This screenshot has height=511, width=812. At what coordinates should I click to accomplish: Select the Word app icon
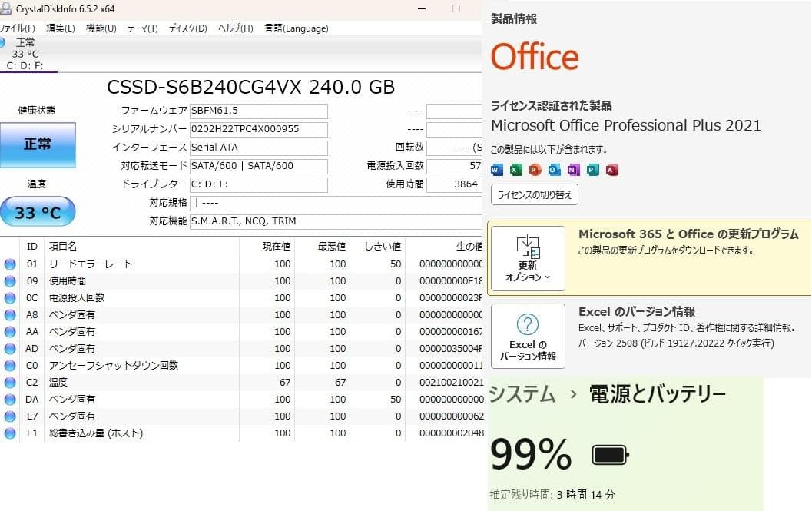[x=496, y=170]
